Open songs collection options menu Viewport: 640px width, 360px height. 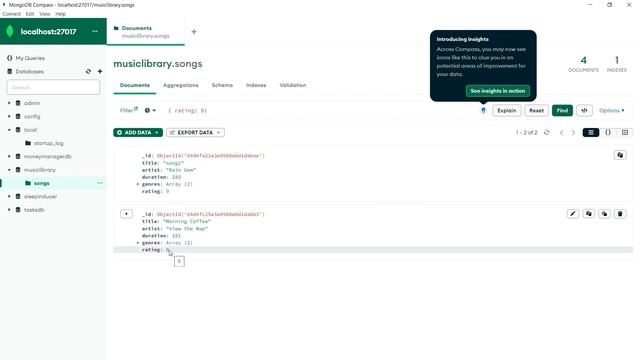coord(100,183)
